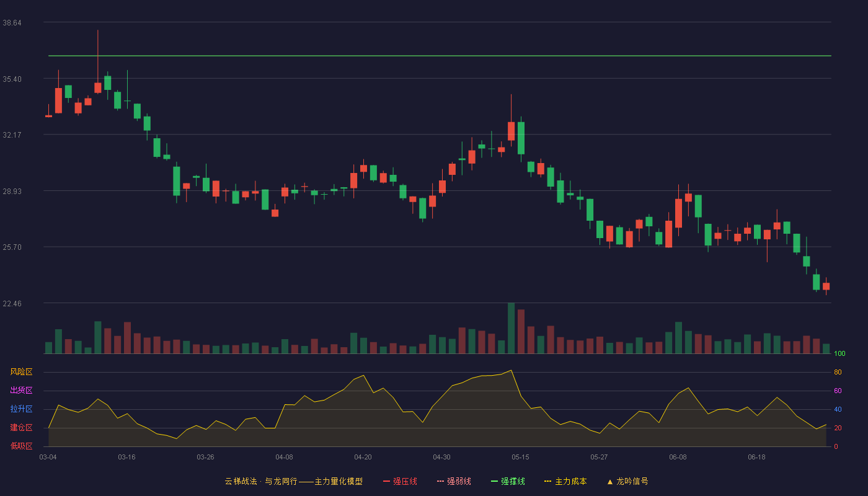Click the magenta 60 indicator axis value
This screenshot has width=868, height=496.
838,391
